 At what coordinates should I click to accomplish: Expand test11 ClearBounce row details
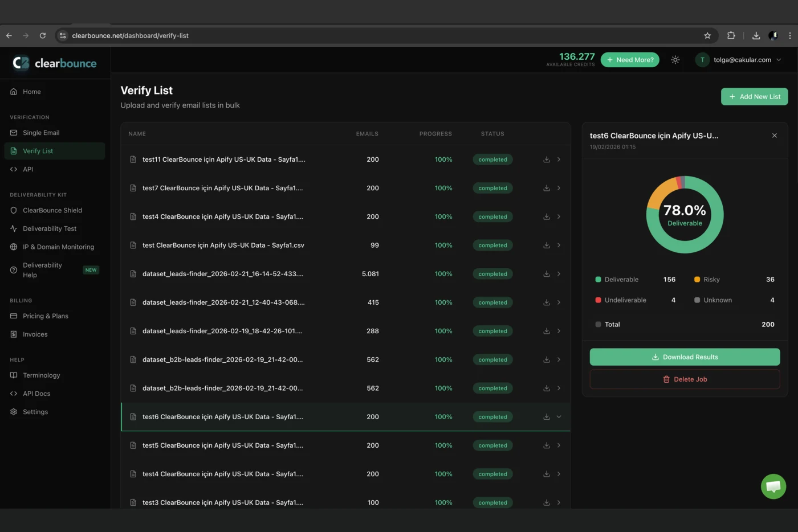pos(559,159)
